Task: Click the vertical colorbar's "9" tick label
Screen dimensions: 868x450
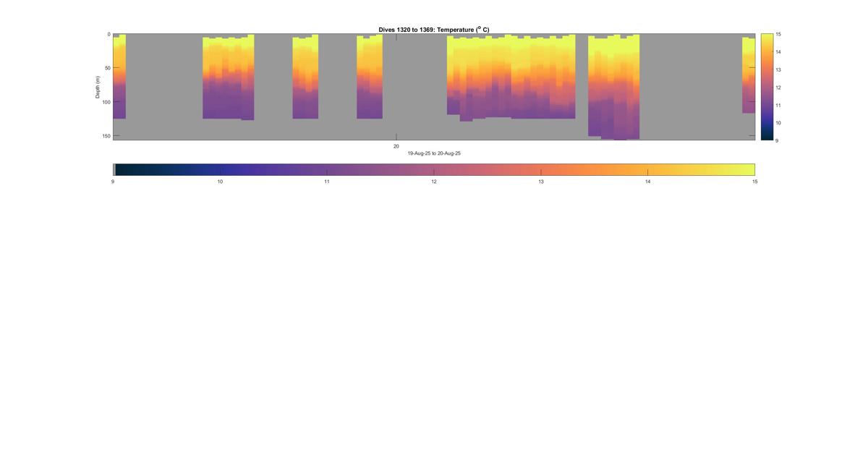Action: (x=777, y=140)
